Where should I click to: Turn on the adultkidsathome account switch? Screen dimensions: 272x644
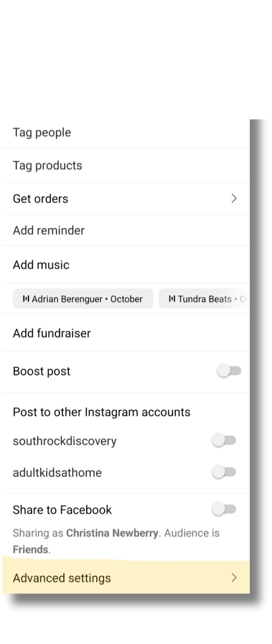[x=224, y=472]
